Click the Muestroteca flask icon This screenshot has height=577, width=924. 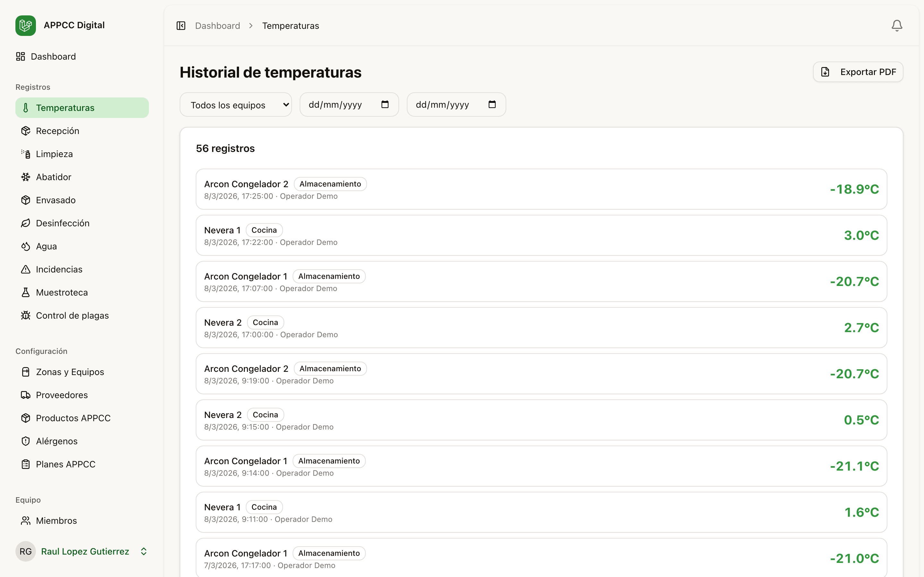pos(25,292)
